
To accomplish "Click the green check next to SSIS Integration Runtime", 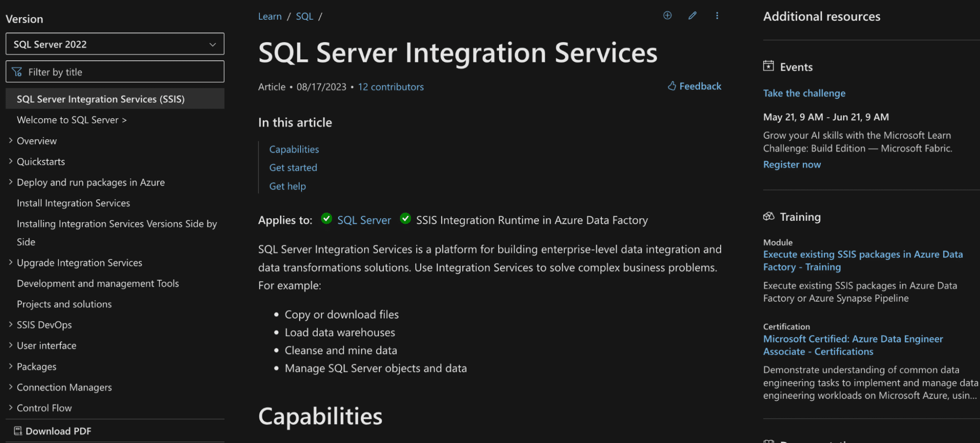I will 405,218.
